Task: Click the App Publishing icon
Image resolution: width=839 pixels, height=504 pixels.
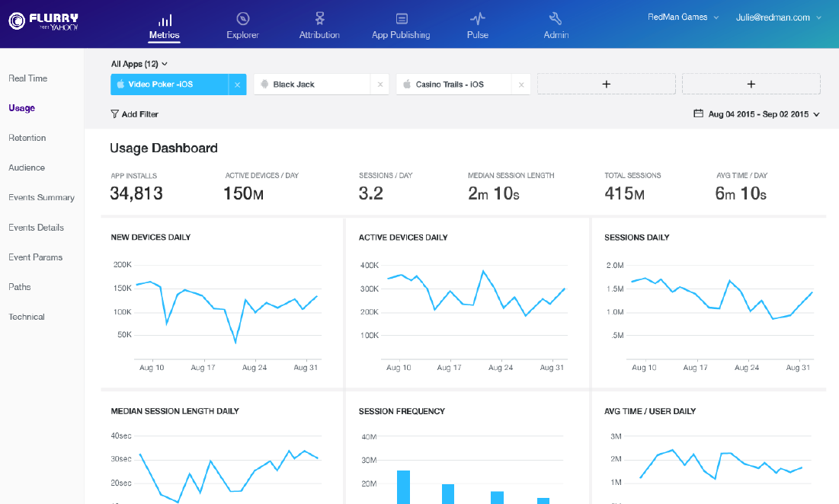Action: (x=401, y=17)
